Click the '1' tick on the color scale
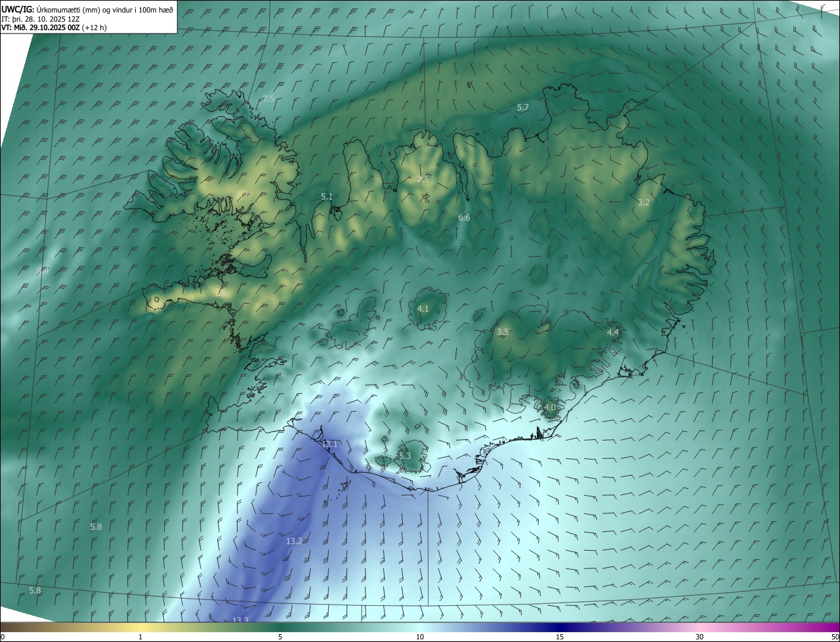The height and width of the screenshot is (642, 840). (140, 637)
